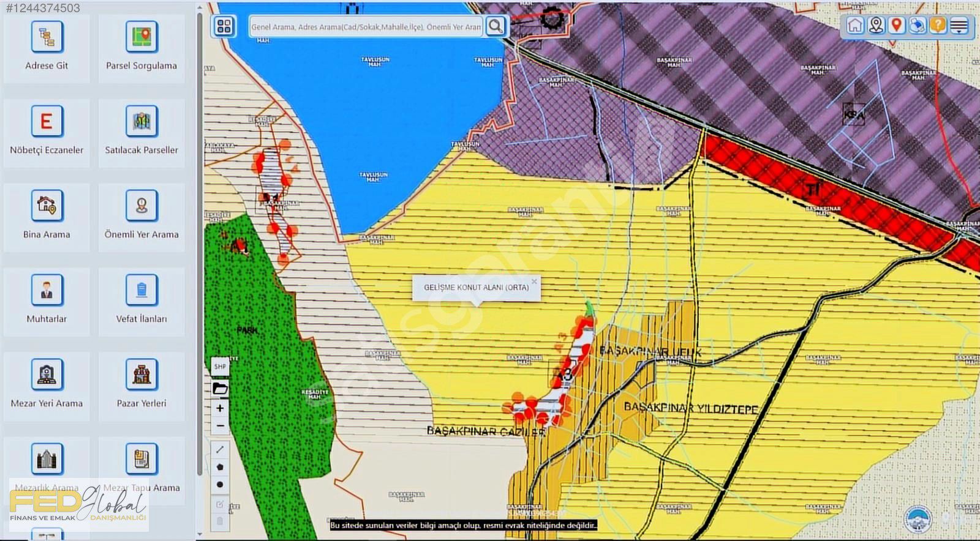Open the Parsel Sorgulama tool
980x541 pixels.
click(141, 38)
